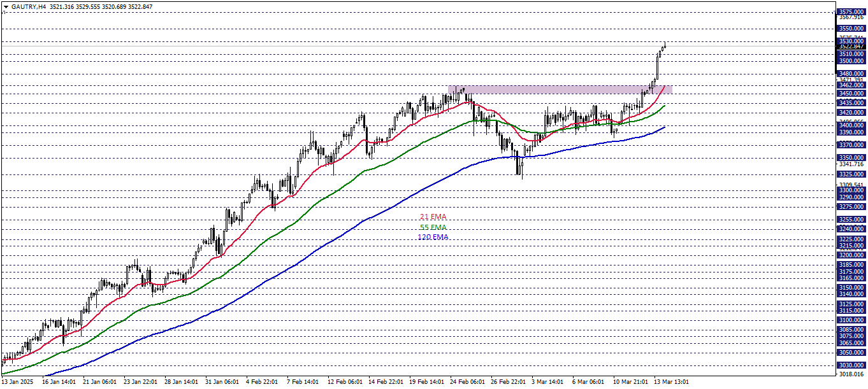The width and height of the screenshot is (868, 389).
Task: Select the 3085.000 price level label
Action: pos(851,330)
